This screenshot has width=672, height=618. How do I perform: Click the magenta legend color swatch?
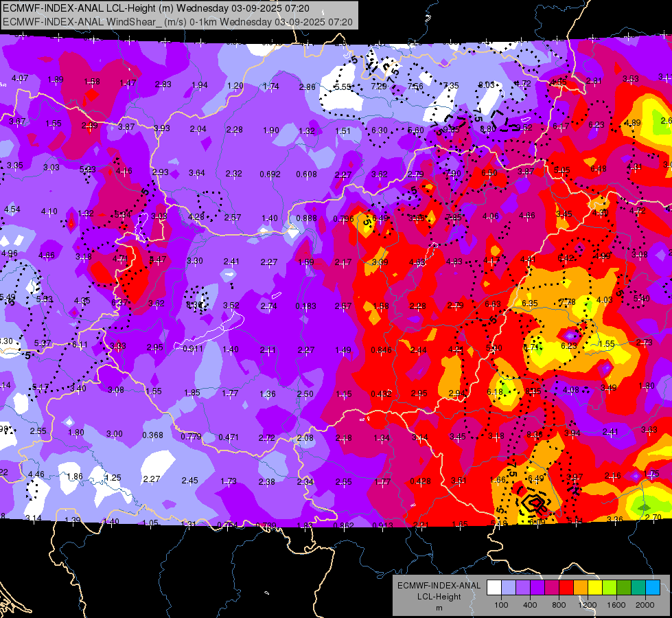[552, 588]
